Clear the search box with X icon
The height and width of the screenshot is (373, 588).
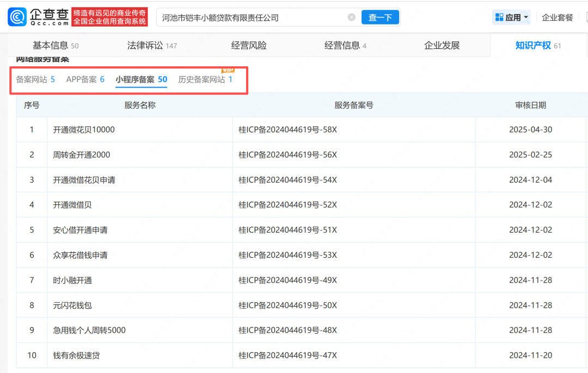click(x=352, y=17)
